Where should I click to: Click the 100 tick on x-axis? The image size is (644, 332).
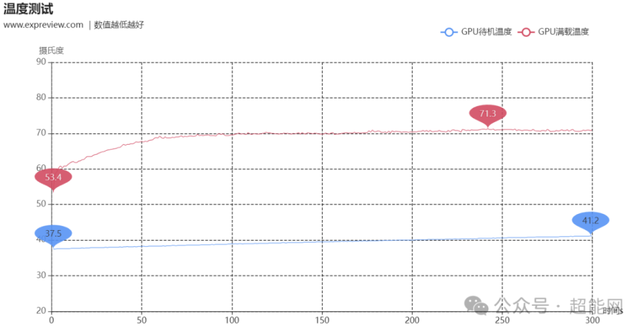coord(232,320)
